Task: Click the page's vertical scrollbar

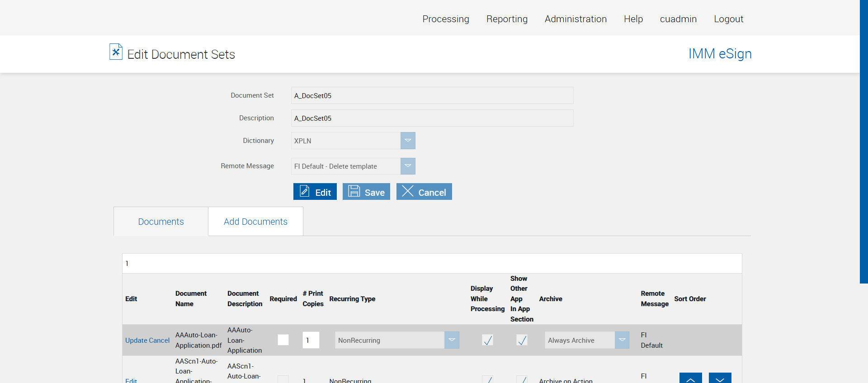Action: pos(863,142)
